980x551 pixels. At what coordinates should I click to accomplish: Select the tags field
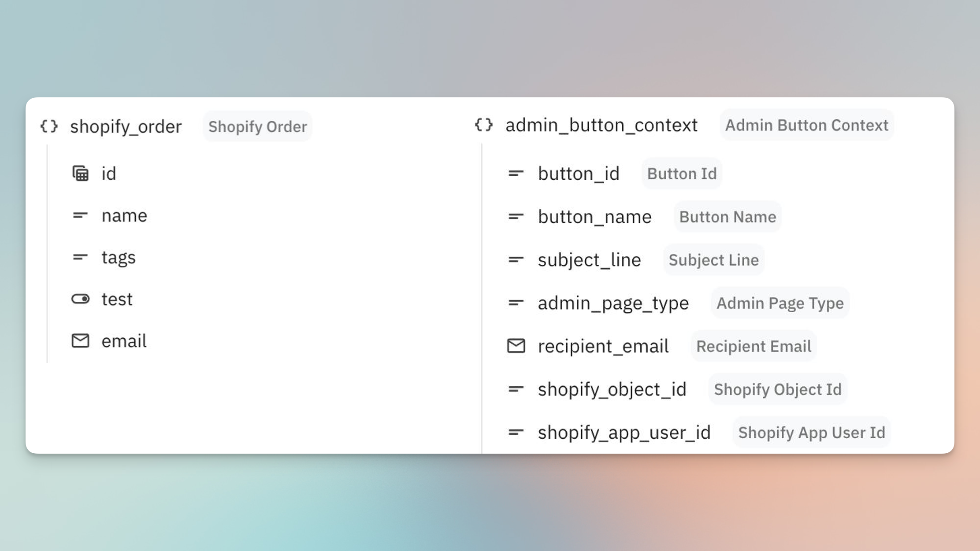[x=119, y=258]
